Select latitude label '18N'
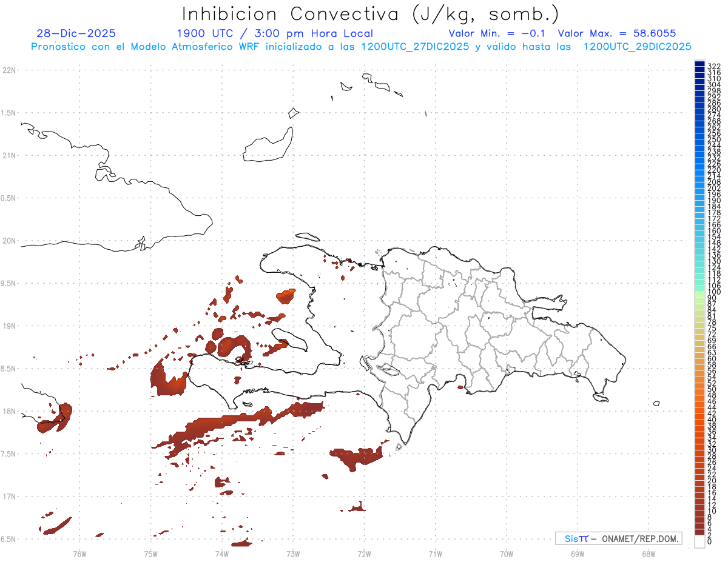The width and height of the screenshot is (728, 562). 8,412
